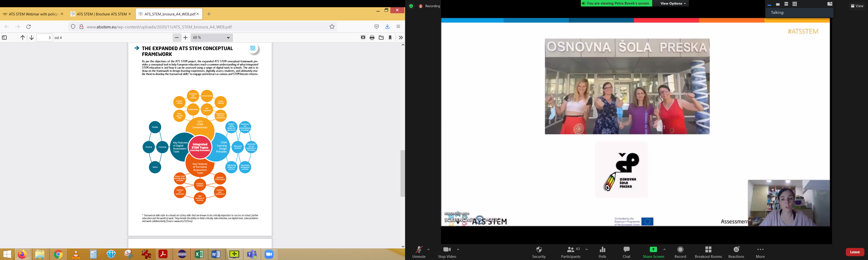Open Firefox downloads panel
The image size is (868, 260).
click(387, 26)
